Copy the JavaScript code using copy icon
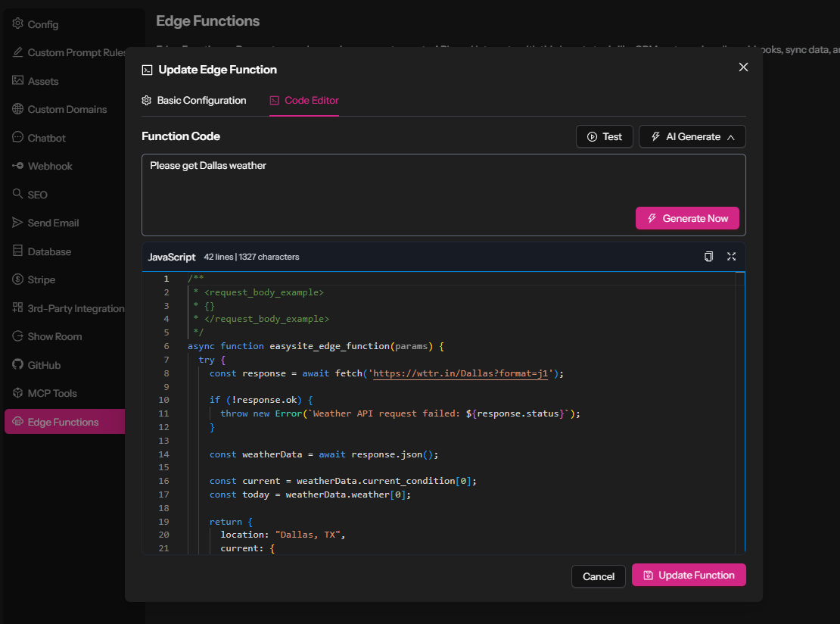 tap(708, 257)
